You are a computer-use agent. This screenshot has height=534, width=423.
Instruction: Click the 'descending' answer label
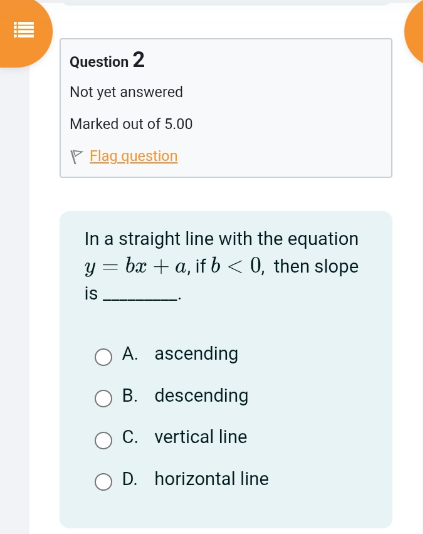click(201, 395)
